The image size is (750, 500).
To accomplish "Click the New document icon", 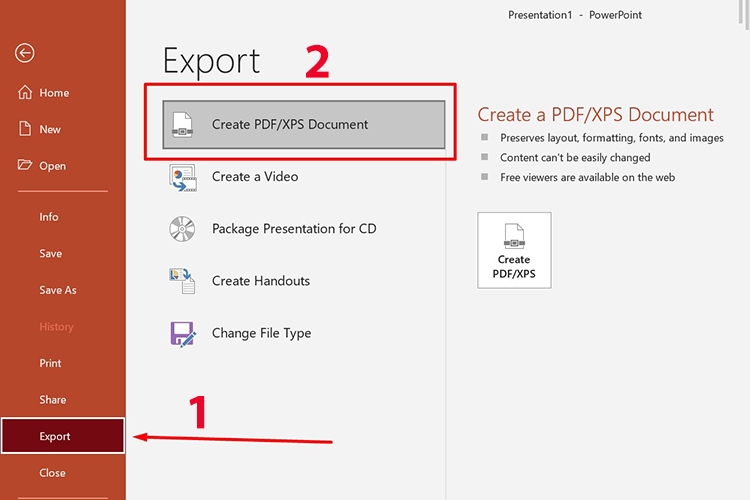I will [25, 129].
